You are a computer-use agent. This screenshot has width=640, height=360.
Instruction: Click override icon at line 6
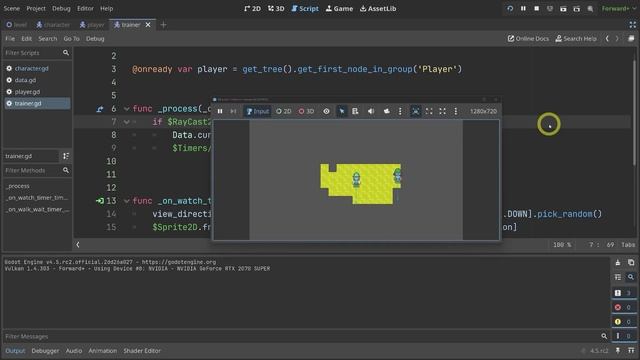pyautogui.click(x=100, y=109)
